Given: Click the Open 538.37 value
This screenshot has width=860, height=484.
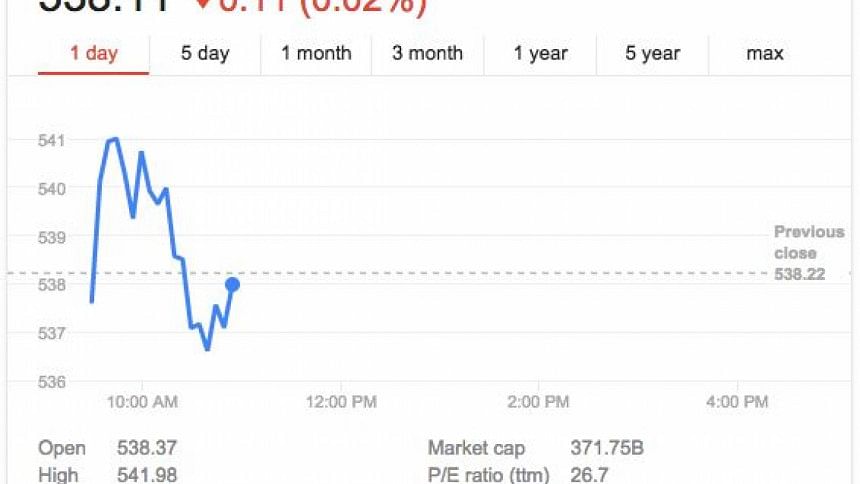Looking at the screenshot, I should pyautogui.click(x=146, y=448).
